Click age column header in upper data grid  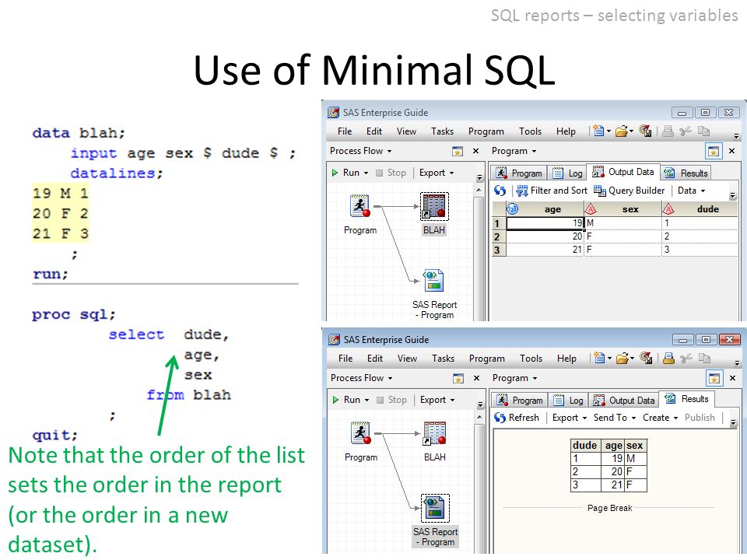[x=545, y=209]
